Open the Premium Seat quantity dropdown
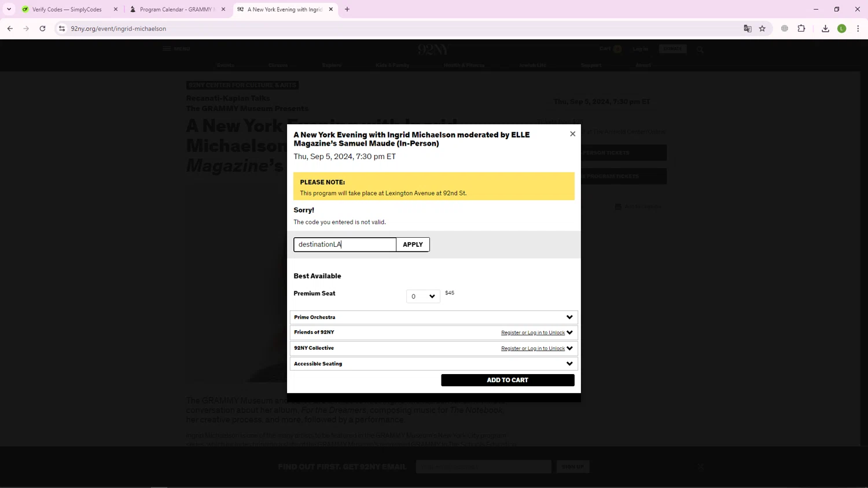868x488 pixels. [x=423, y=297]
